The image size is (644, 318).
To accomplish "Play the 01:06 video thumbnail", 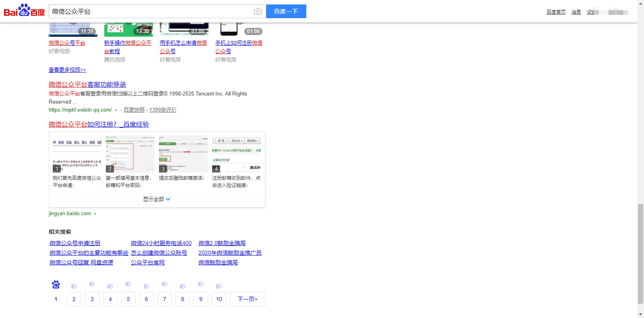I will pyautogui.click(x=239, y=30).
